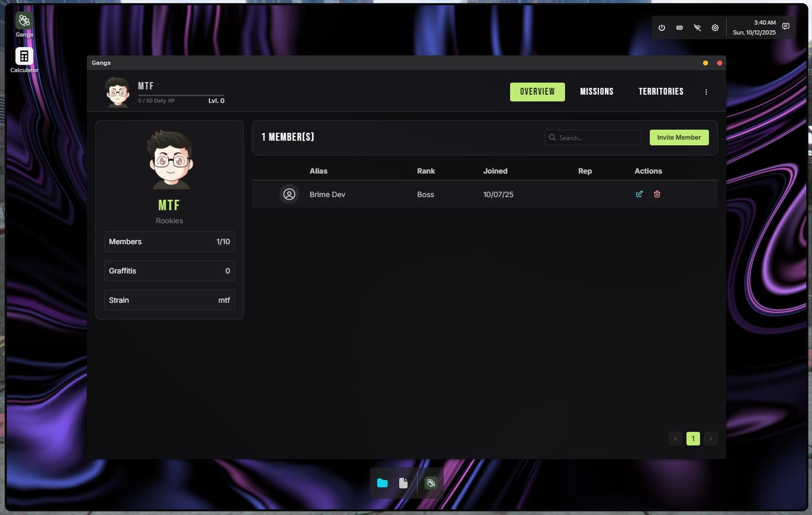Click the Boss rank cell
This screenshot has width=812, height=515.
[x=425, y=194]
